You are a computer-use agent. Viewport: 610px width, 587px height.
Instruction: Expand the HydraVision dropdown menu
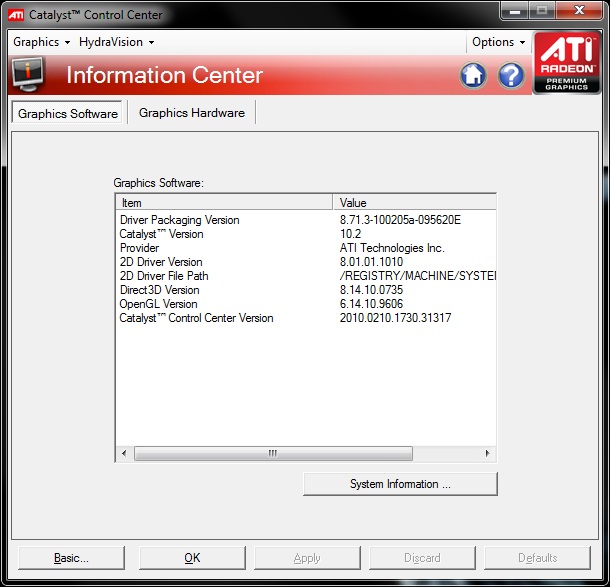coord(117,42)
